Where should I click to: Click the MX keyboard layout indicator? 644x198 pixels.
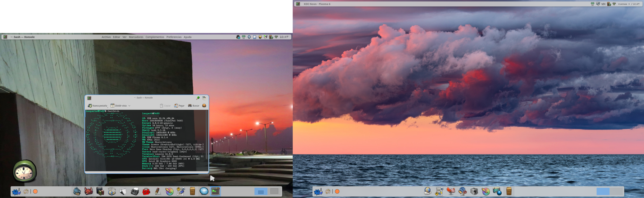click(x=603, y=4)
